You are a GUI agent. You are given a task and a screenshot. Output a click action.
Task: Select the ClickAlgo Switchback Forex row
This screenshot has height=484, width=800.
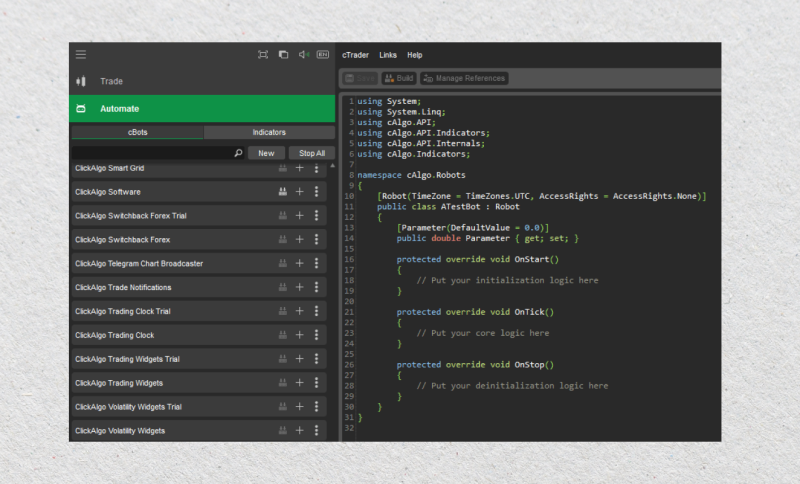click(199, 240)
